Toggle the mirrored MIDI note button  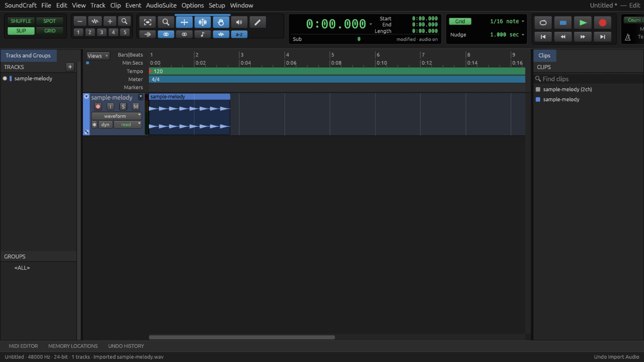203,34
